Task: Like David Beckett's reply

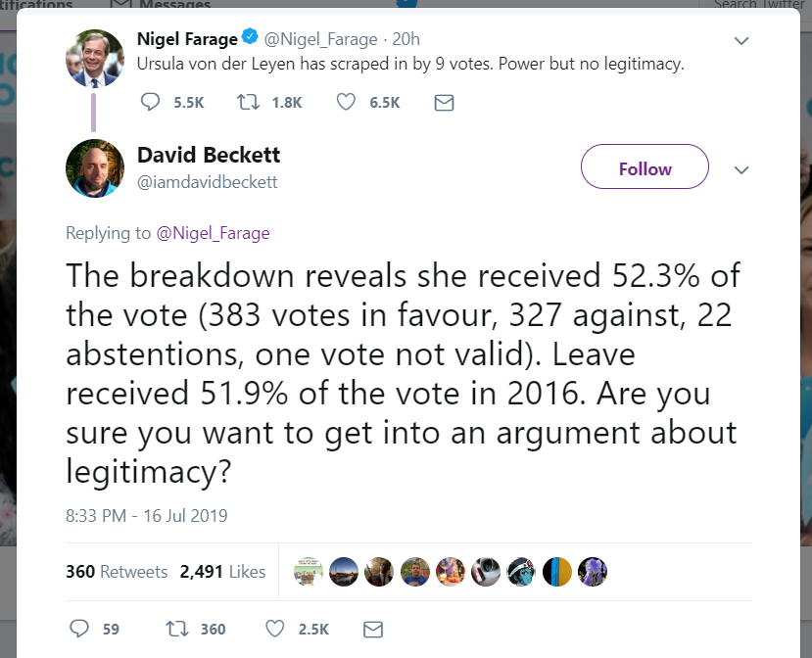Action: (x=275, y=628)
